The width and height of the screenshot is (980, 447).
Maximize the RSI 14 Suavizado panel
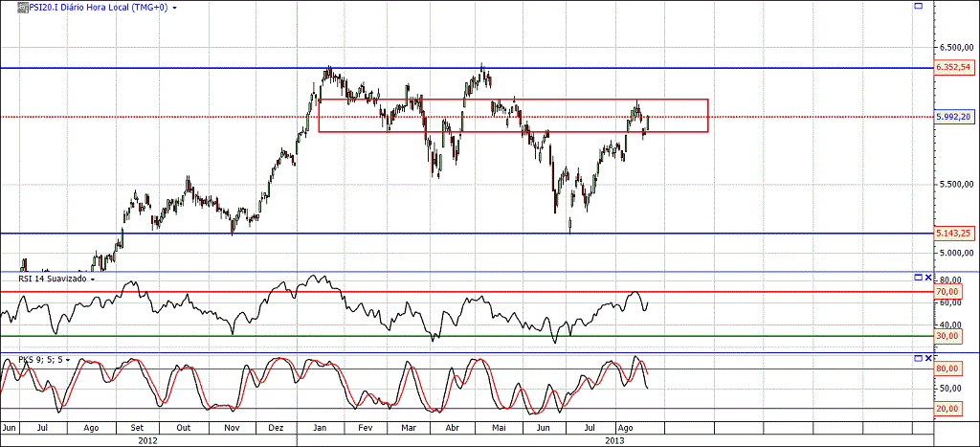(918, 277)
